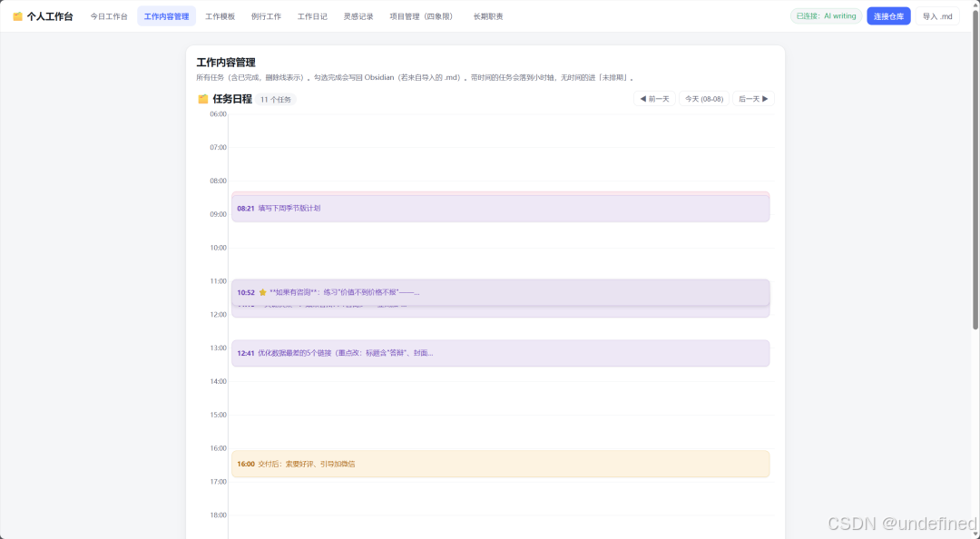This screenshot has width=980, height=539.
Task: Go to previous day with 前一天
Action: pyautogui.click(x=654, y=99)
